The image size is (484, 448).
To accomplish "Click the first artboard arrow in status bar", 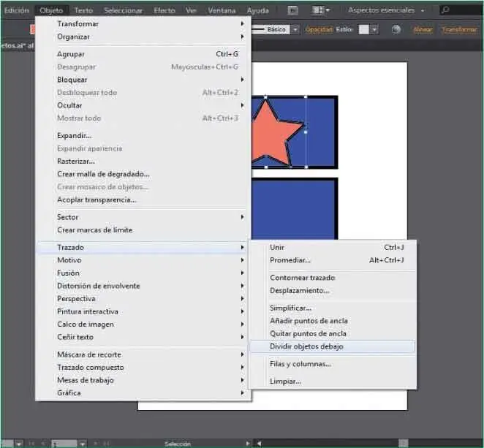I will click(31, 444).
